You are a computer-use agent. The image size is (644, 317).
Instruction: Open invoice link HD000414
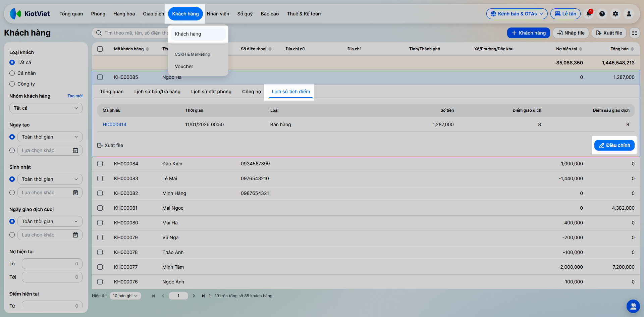click(x=114, y=124)
